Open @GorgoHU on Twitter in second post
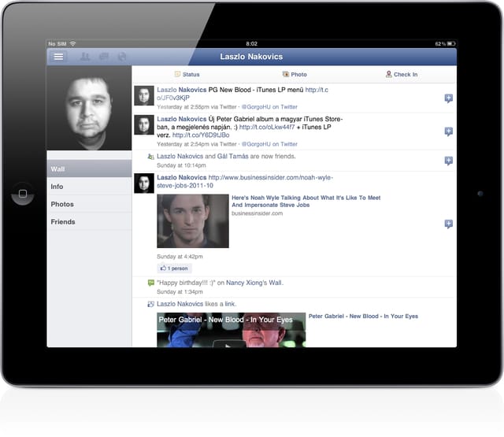This screenshot has width=504, height=437. click(x=269, y=144)
